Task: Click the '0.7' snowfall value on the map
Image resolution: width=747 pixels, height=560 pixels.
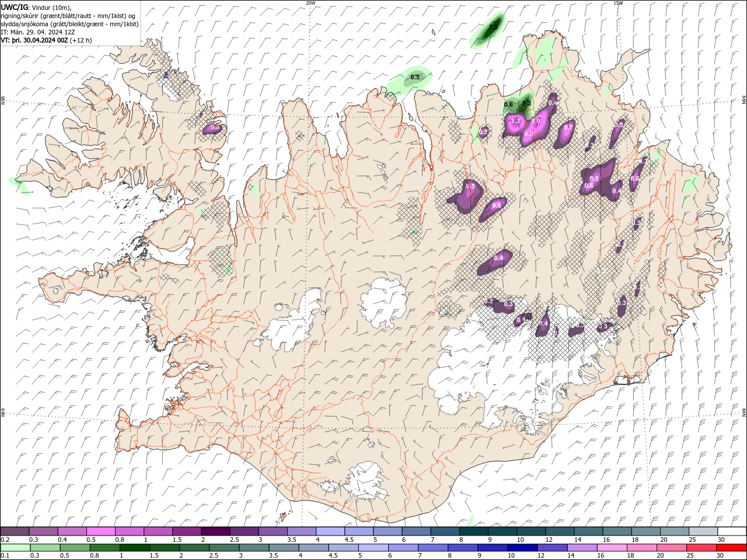Action: [x=568, y=127]
